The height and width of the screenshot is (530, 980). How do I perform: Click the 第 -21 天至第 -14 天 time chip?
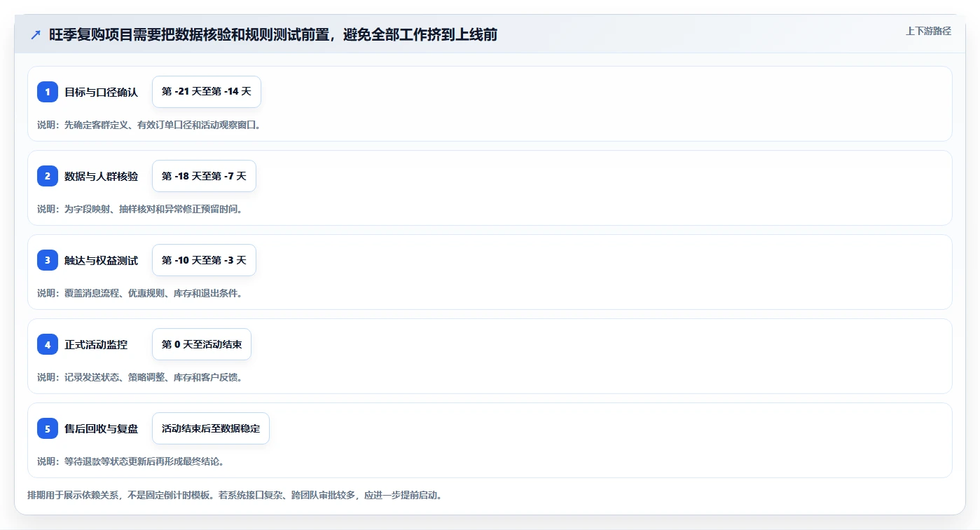click(x=207, y=92)
